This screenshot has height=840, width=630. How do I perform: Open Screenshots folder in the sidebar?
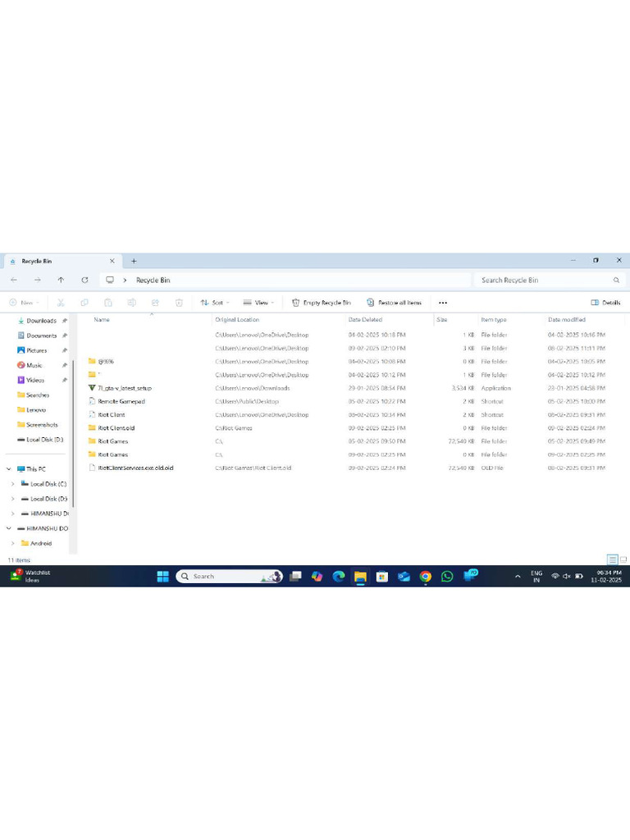[x=42, y=424]
